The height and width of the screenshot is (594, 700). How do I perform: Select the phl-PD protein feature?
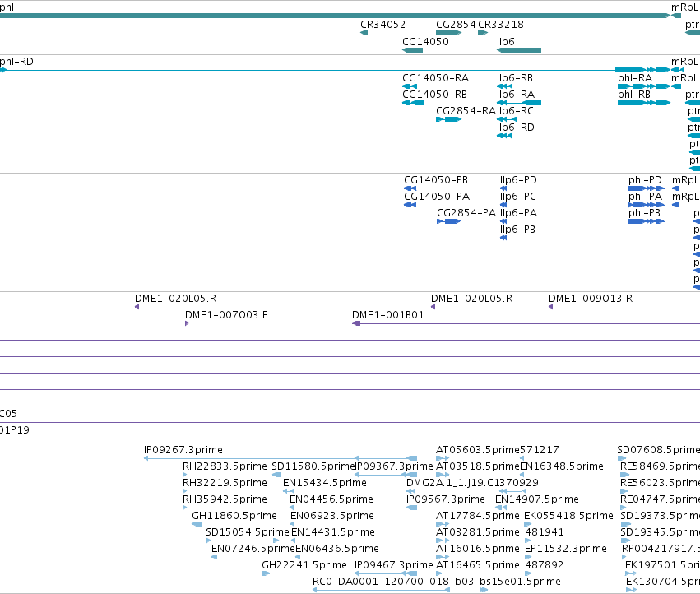(647, 188)
